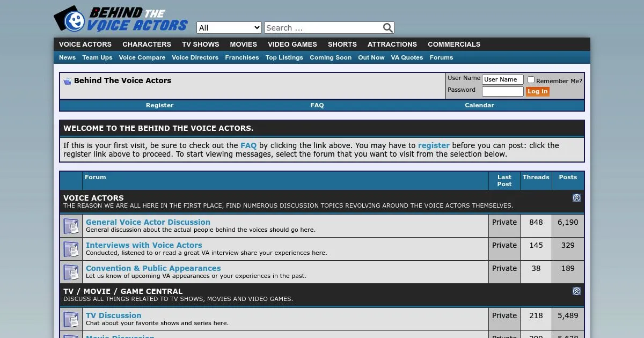Click the forum icon beside TV Discussion
The image size is (644, 338).
tap(71, 319)
